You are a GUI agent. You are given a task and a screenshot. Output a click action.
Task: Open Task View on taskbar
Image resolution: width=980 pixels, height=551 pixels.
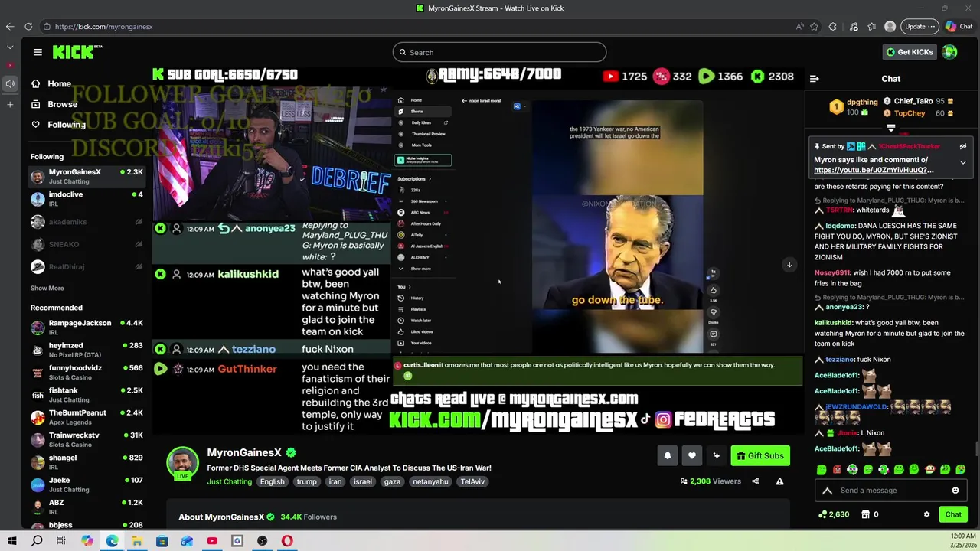tap(61, 541)
